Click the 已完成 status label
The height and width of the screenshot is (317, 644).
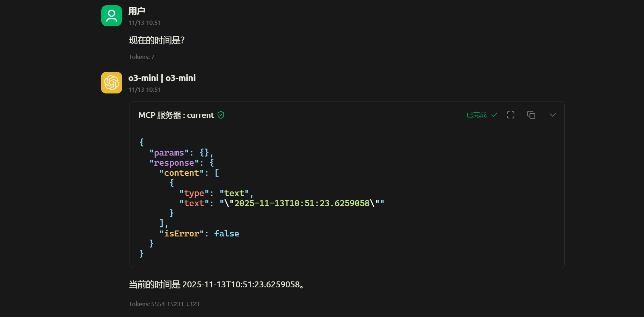tap(476, 115)
